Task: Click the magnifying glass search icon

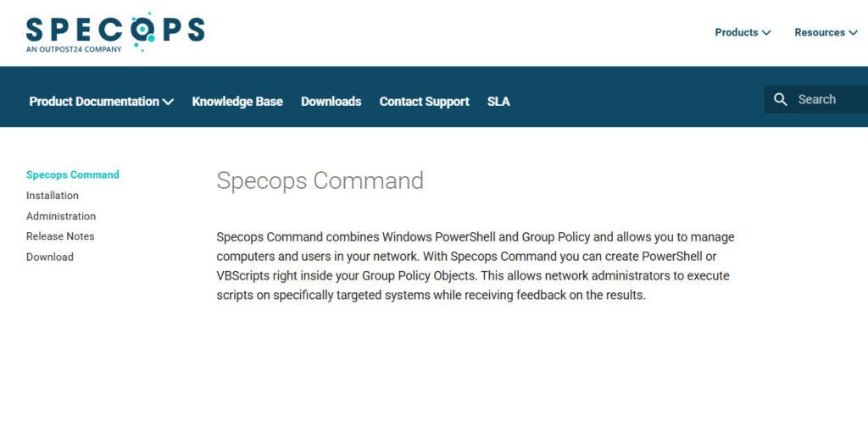Action: 781,100
